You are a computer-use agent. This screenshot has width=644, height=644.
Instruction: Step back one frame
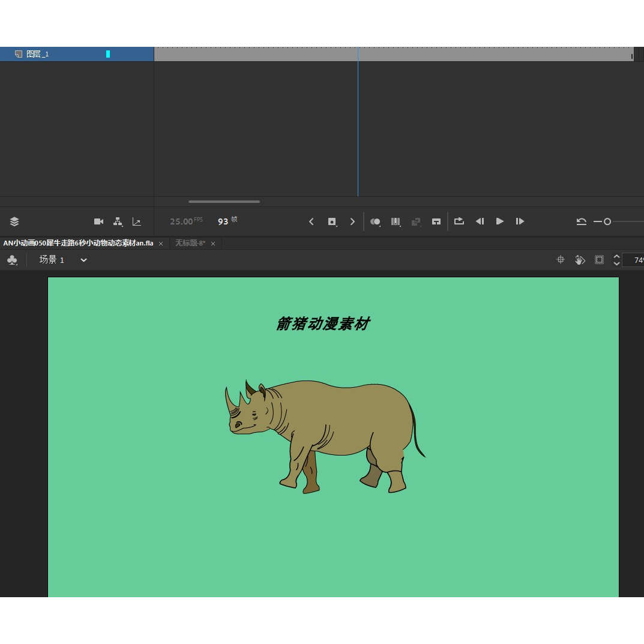480,221
